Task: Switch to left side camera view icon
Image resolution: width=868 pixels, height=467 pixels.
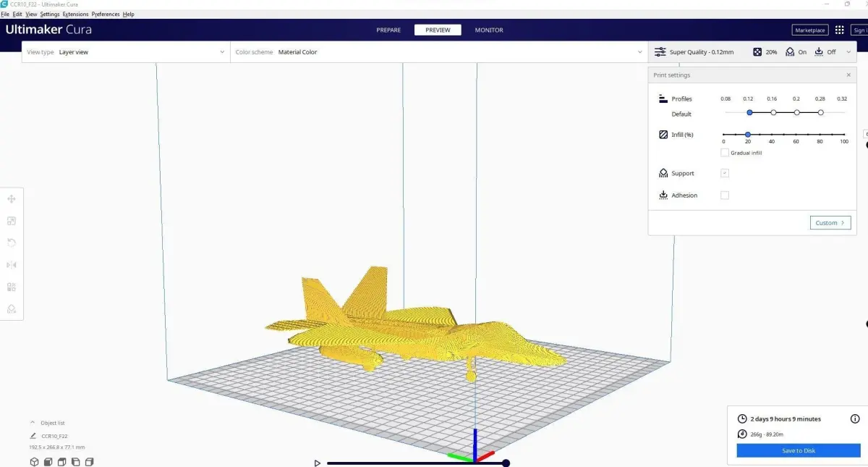Action: pyautogui.click(x=75, y=462)
